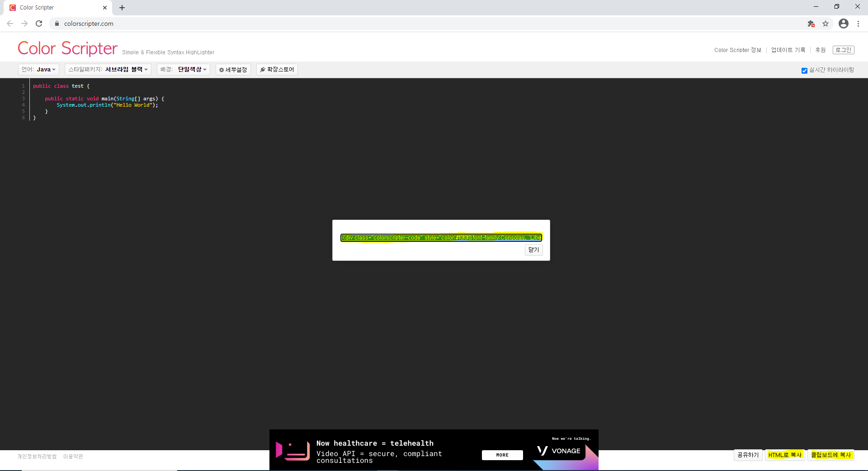Screen dimensions: 868x471
Task: Click the 'Simple & Flexible Syntax HighLighter' tagline
Action: [x=168, y=52]
